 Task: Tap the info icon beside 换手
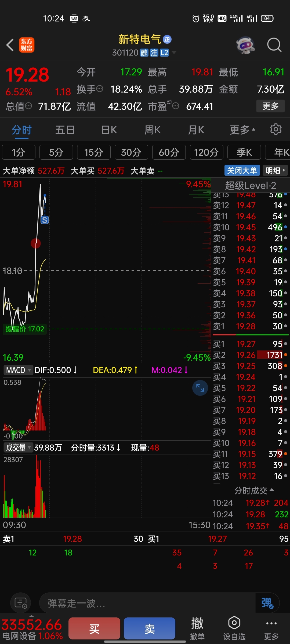point(100,89)
